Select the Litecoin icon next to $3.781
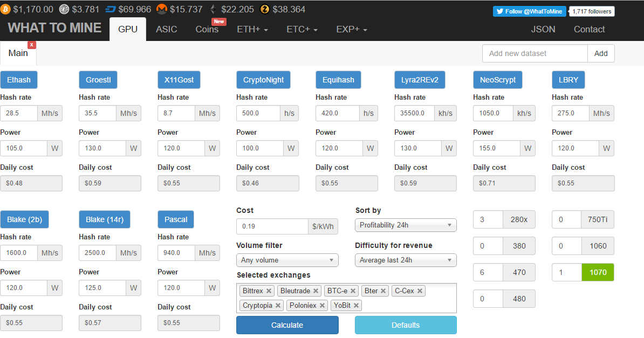 [x=65, y=9]
